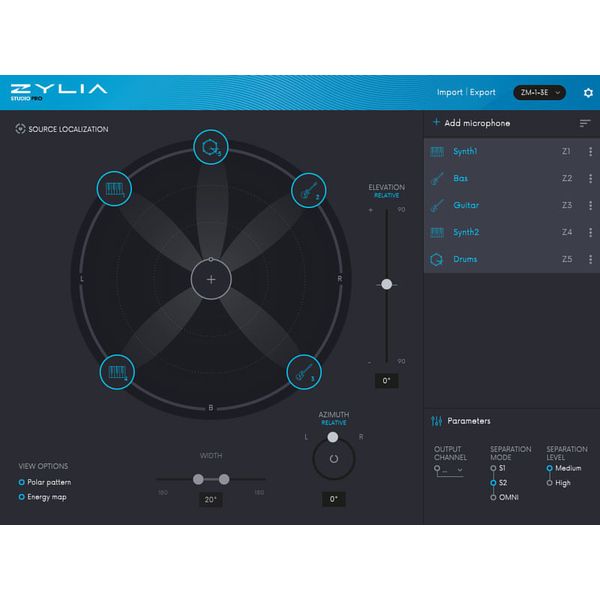
Task: Click the drum icon next to Drums
Action: coord(437,259)
